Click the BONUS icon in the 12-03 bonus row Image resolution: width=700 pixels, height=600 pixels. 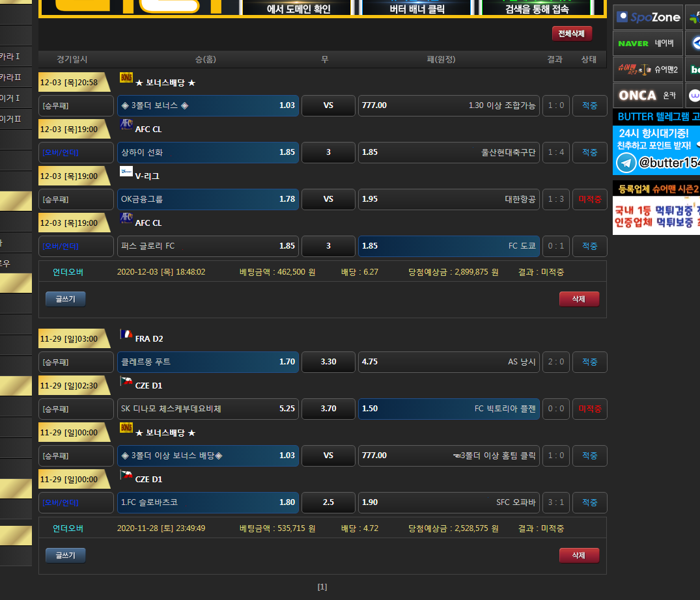pos(126,77)
